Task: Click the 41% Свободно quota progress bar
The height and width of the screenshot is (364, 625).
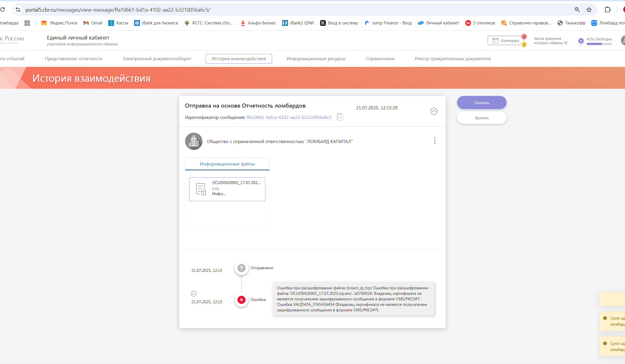Action: point(599,44)
